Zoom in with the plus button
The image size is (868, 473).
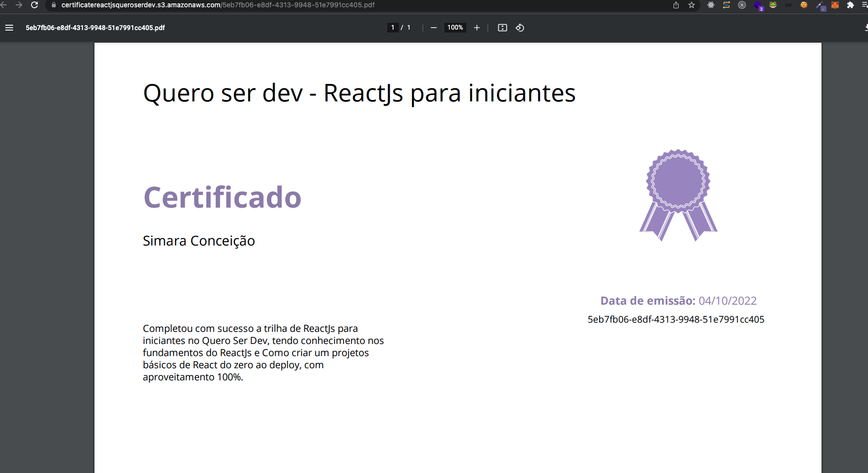[x=477, y=28]
